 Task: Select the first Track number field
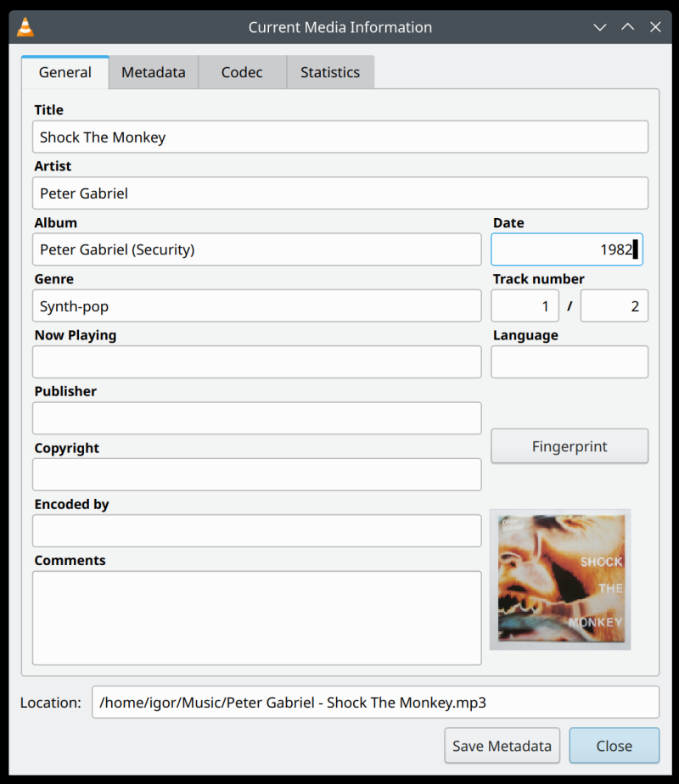525,305
